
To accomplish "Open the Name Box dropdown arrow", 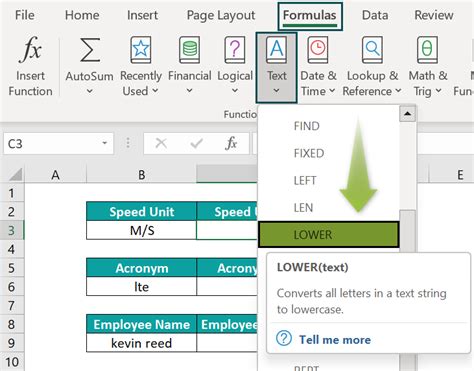I will pyautogui.click(x=105, y=143).
